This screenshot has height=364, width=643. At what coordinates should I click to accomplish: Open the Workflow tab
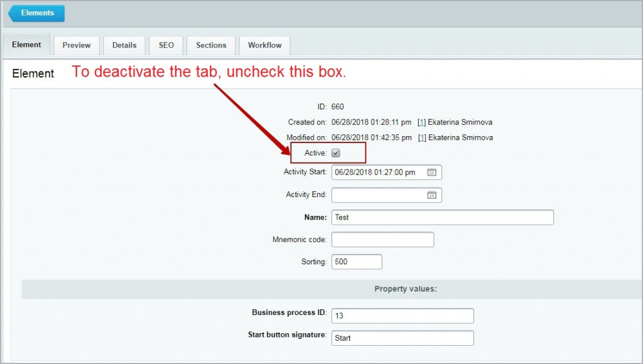[264, 45]
